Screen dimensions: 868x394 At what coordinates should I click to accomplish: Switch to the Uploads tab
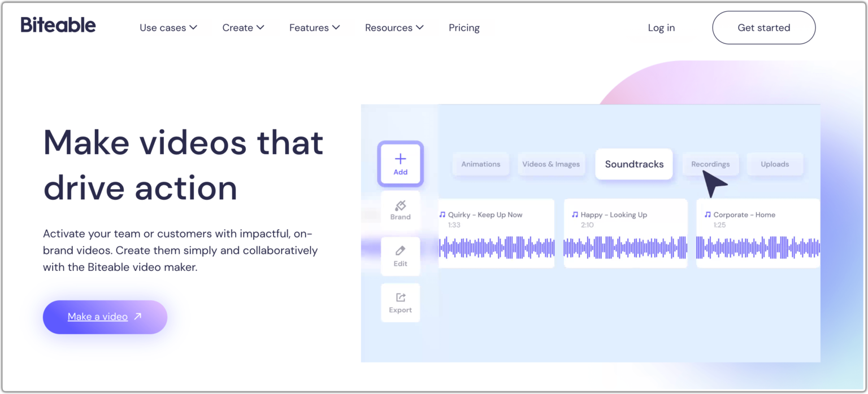(774, 164)
